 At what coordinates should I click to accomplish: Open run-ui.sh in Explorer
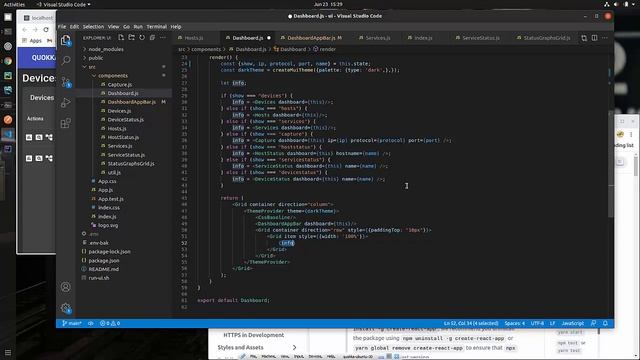coord(98,278)
